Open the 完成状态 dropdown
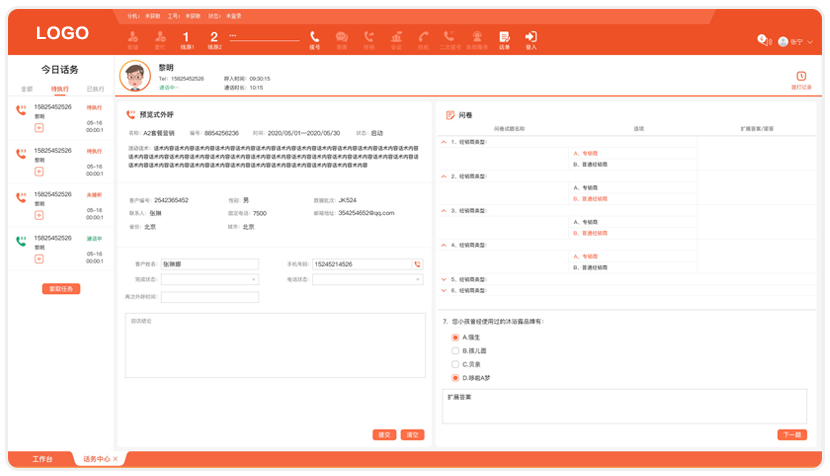Screen dimensions: 830x476 pyautogui.click(x=210, y=280)
